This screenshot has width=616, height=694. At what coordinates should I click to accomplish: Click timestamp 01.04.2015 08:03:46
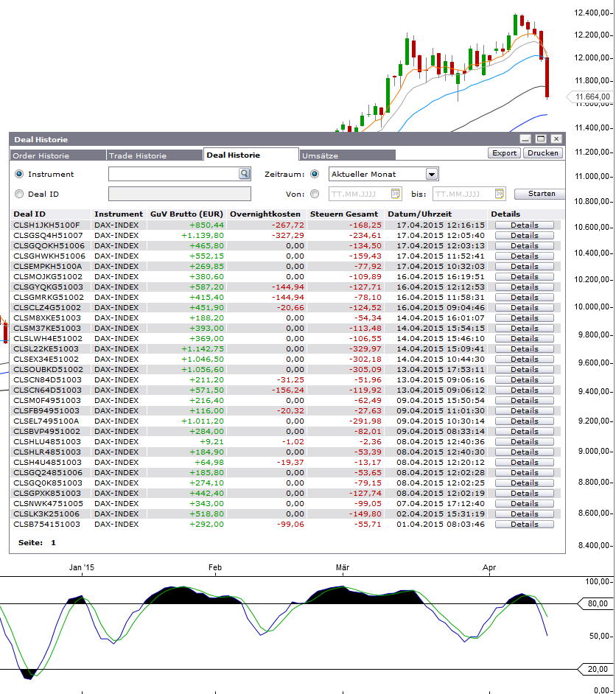coord(441,524)
